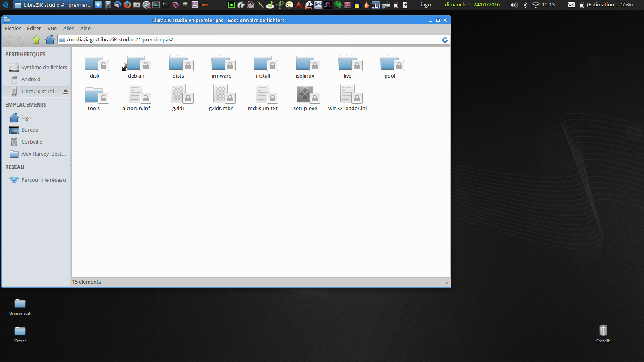Select the win32-loader.ini file

[x=347, y=98]
